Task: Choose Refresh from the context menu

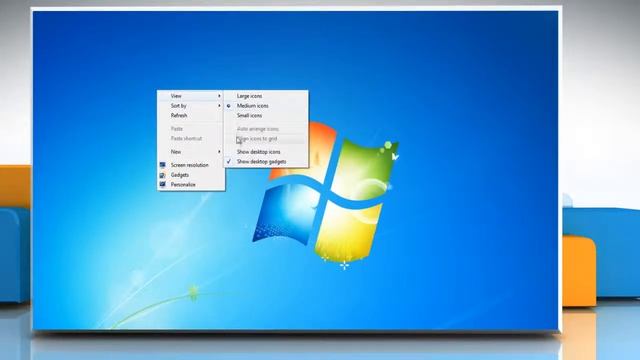Action: point(191,116)
